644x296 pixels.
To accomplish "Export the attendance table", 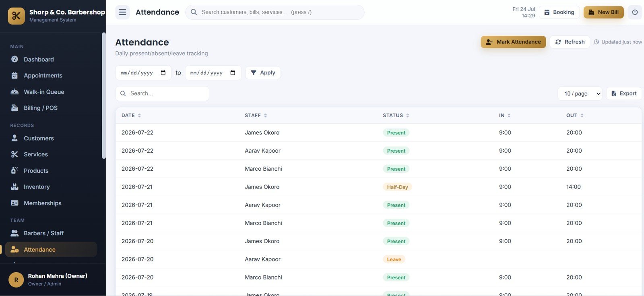I will coord(624,93).
